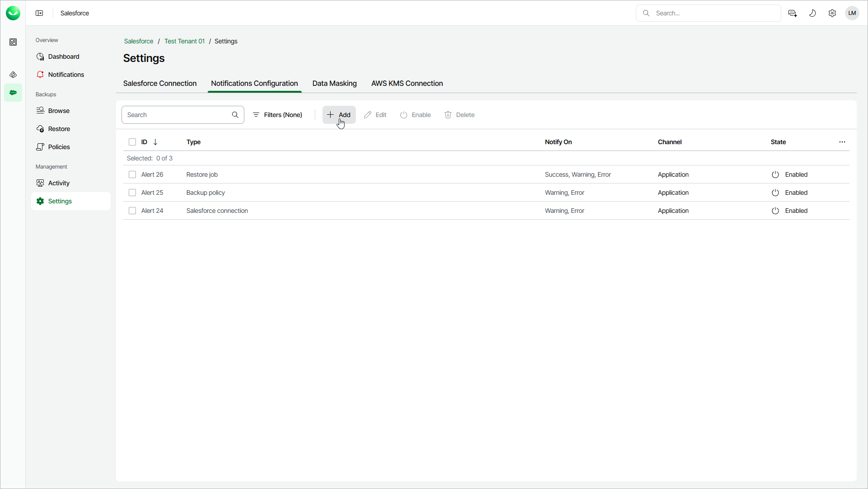This screenshot has width=868, height=489.
Task: Toggle the sidebar panel icon
Action: point(39,13)
